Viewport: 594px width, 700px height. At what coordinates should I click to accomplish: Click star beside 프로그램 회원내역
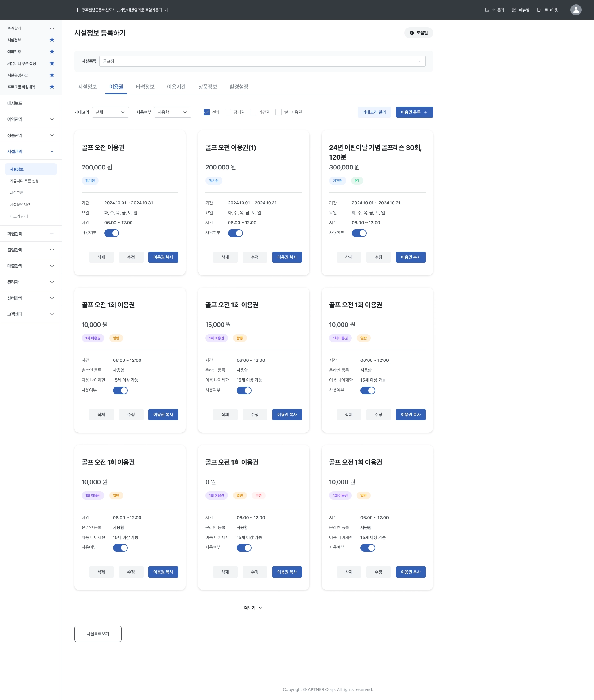pyautogui.click(x=52, y=87)
